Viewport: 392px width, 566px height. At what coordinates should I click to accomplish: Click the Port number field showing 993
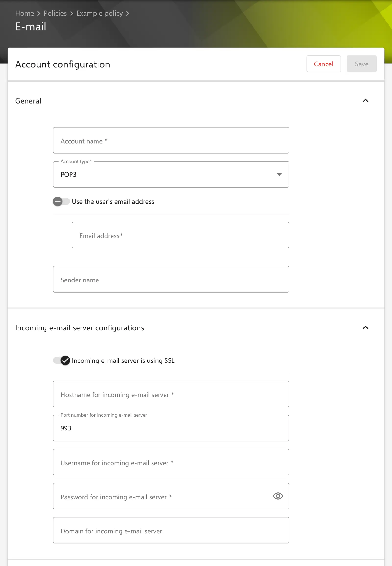pyautogui.click(x=171, y=428)
